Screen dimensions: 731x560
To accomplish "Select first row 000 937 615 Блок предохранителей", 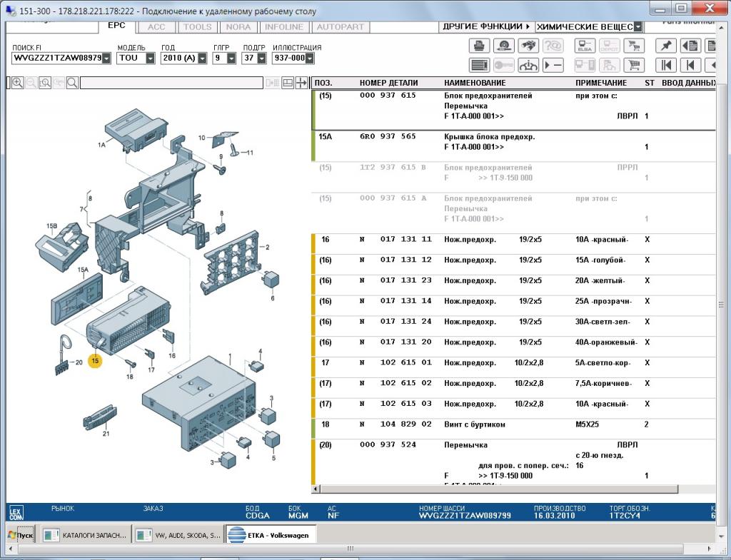I will 514,110.
